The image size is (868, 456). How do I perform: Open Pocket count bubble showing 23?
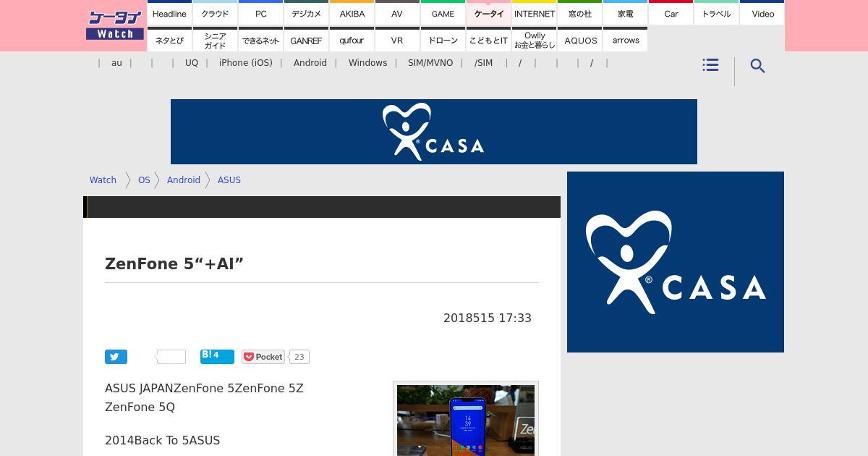tap(299, 357)
